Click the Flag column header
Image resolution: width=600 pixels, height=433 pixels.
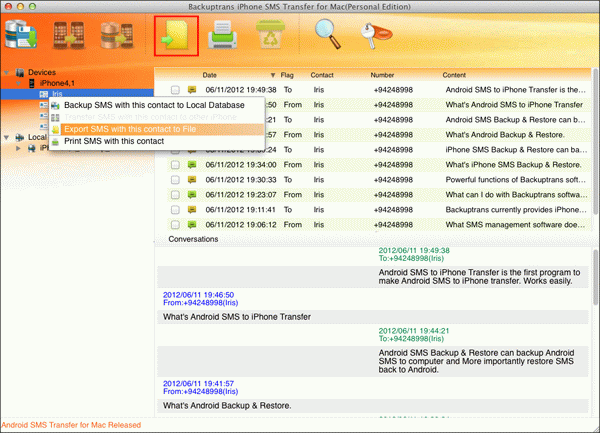tap(287, 75)
